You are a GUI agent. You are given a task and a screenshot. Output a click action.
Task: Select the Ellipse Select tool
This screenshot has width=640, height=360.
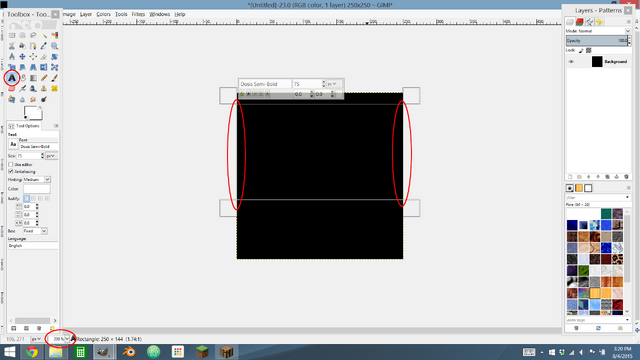pos(22,36)
